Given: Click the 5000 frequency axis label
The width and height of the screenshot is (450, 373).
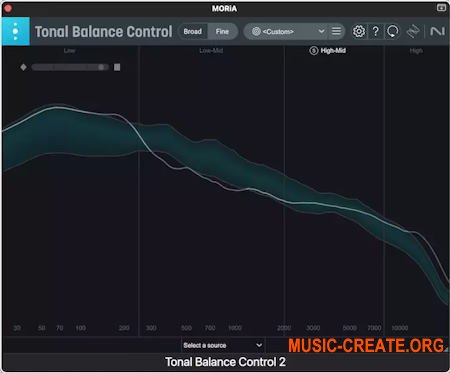Looking at the screenshot, I should [349, 328].
